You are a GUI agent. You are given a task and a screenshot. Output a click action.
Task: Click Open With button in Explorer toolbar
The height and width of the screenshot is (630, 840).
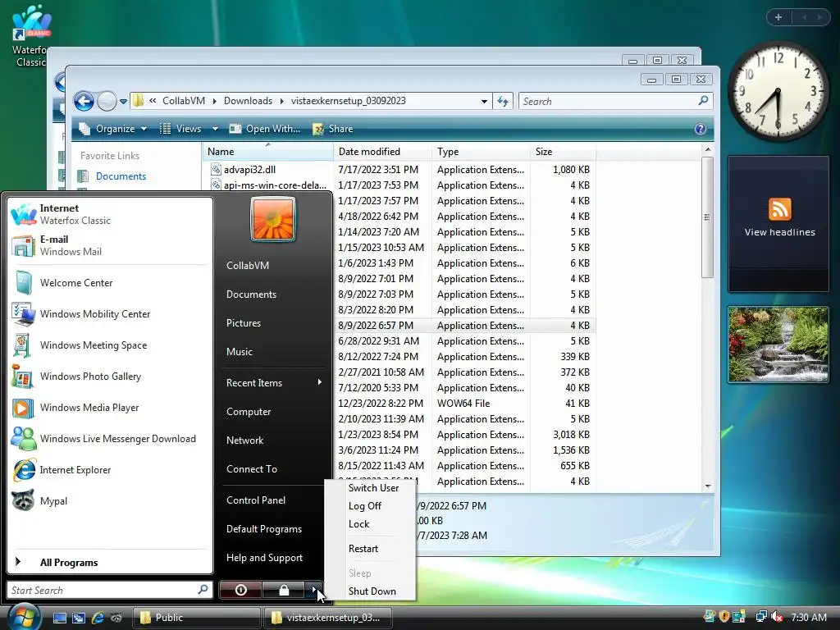pos(265,129)
